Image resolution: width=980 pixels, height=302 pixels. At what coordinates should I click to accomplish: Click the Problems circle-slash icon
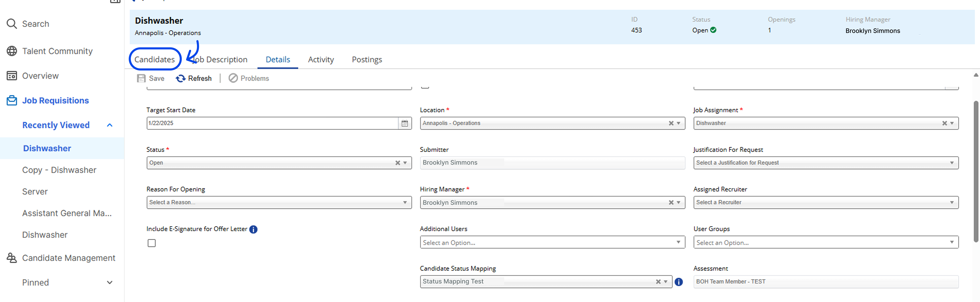pyautogui.click(x=233, y=78)
